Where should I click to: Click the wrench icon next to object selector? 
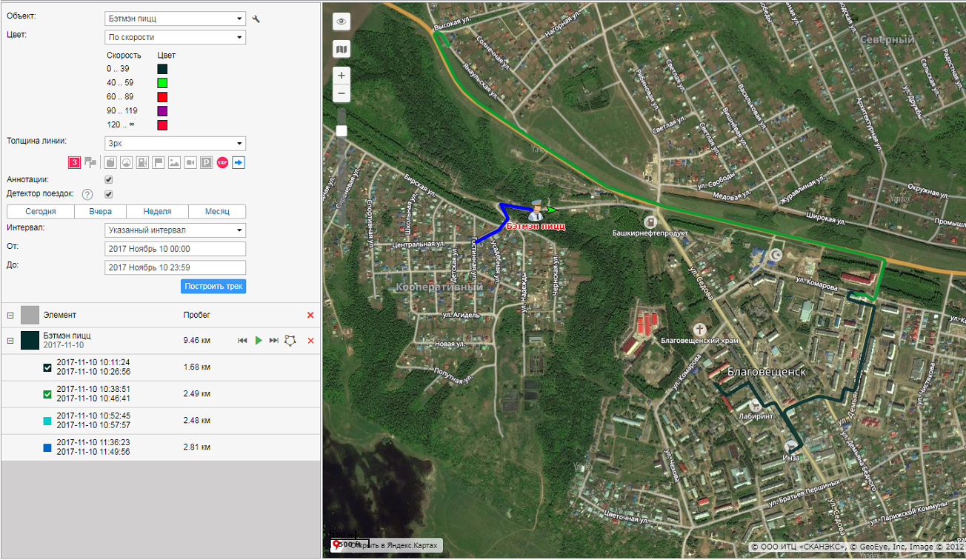(256, 19)
